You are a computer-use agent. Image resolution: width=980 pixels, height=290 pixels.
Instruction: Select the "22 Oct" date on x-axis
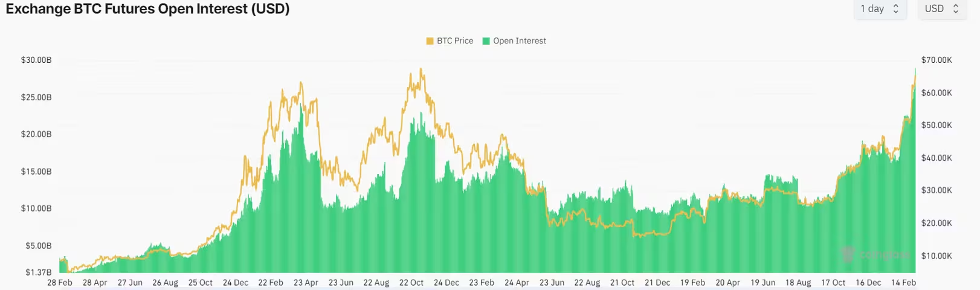[411, 283]
